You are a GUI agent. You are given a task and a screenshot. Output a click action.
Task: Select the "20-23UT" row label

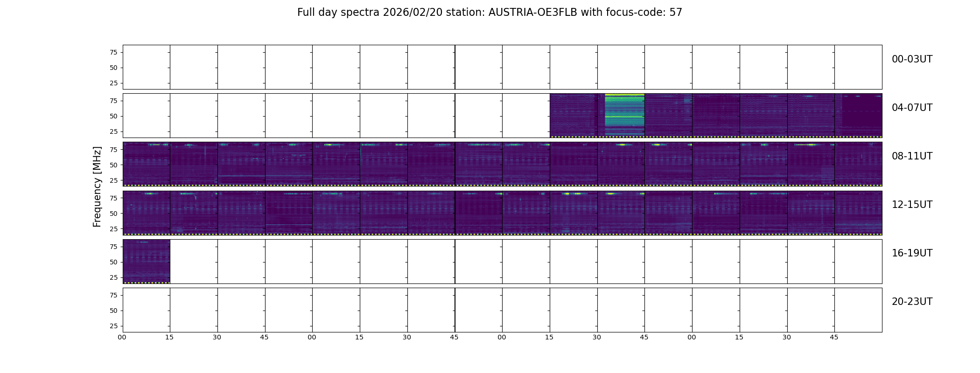pos(912,302)
